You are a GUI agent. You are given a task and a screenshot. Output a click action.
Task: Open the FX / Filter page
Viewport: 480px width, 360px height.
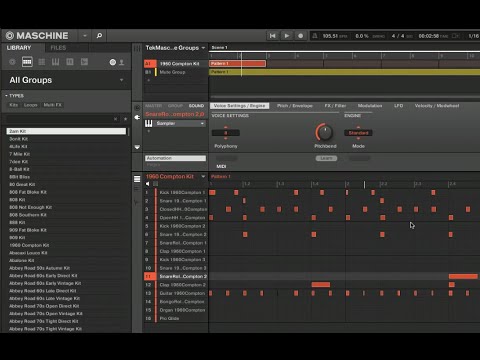click(x=335, y=106)
